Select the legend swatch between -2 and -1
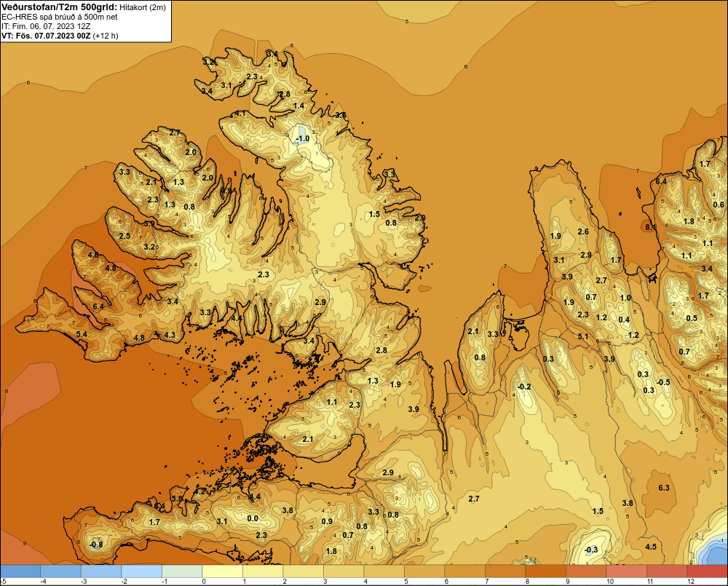 click(x=142, y=571)
